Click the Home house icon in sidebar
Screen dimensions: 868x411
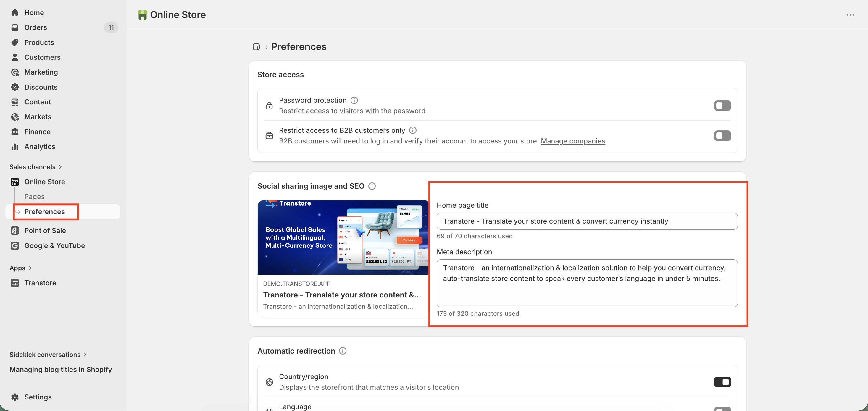[15, 12]
